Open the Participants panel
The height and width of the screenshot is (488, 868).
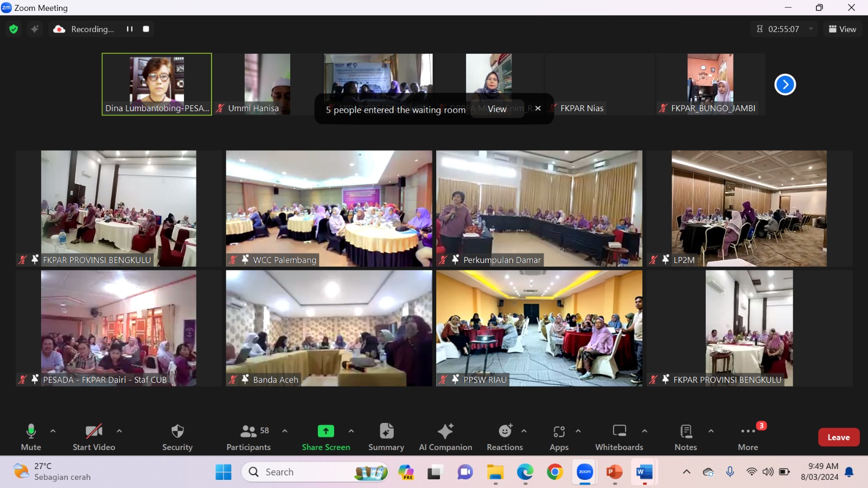pos(248,437)
